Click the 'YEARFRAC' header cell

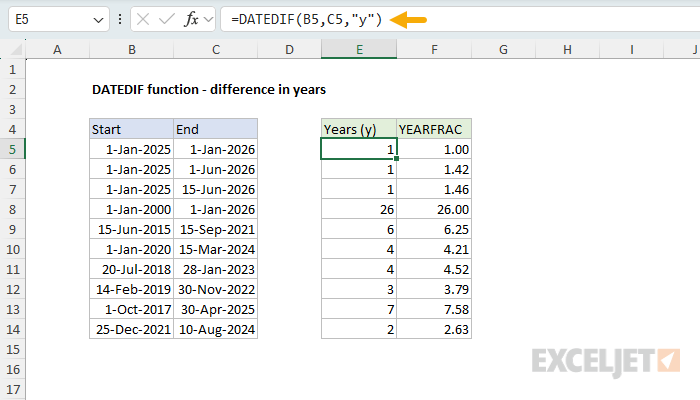(434, 129)
